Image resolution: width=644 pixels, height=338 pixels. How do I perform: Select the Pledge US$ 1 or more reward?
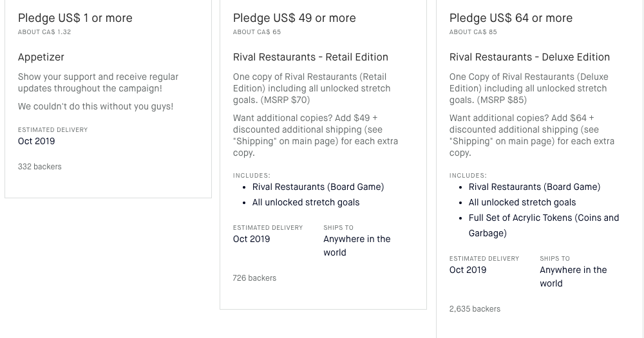pyautogui.click(x=75, y=18)
